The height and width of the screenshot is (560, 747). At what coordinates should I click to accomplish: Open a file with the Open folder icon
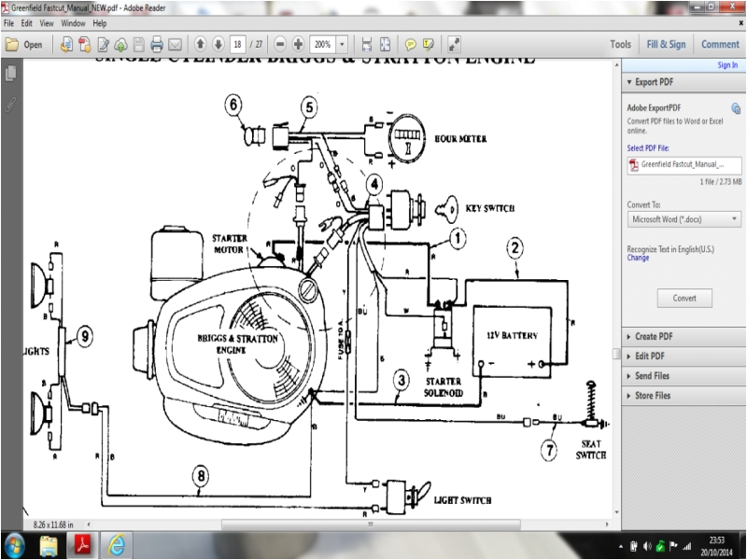click(28, 44)
